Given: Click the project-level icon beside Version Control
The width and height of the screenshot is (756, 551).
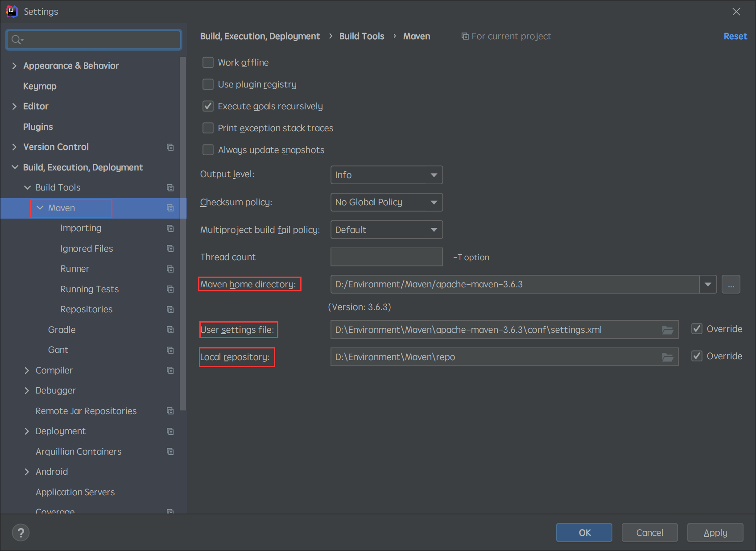Looking at the screenshot, I should [170, 147].
